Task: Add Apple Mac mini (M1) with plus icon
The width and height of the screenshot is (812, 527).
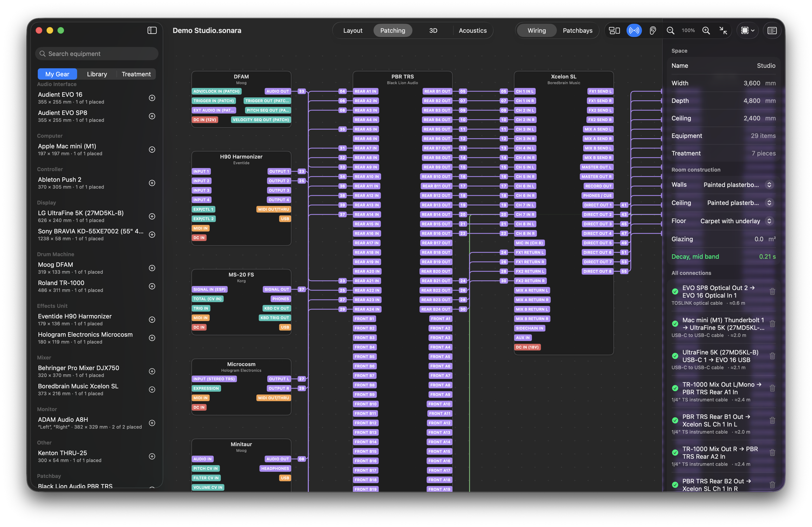Action: [x=152, y=150]
